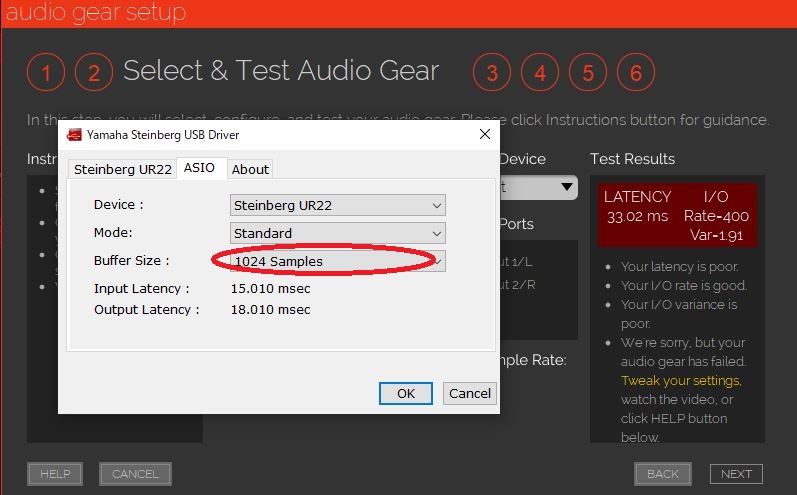Screen dimensions: 797x495
Task: Click the HELP button
Action: [x=54, y=474]
